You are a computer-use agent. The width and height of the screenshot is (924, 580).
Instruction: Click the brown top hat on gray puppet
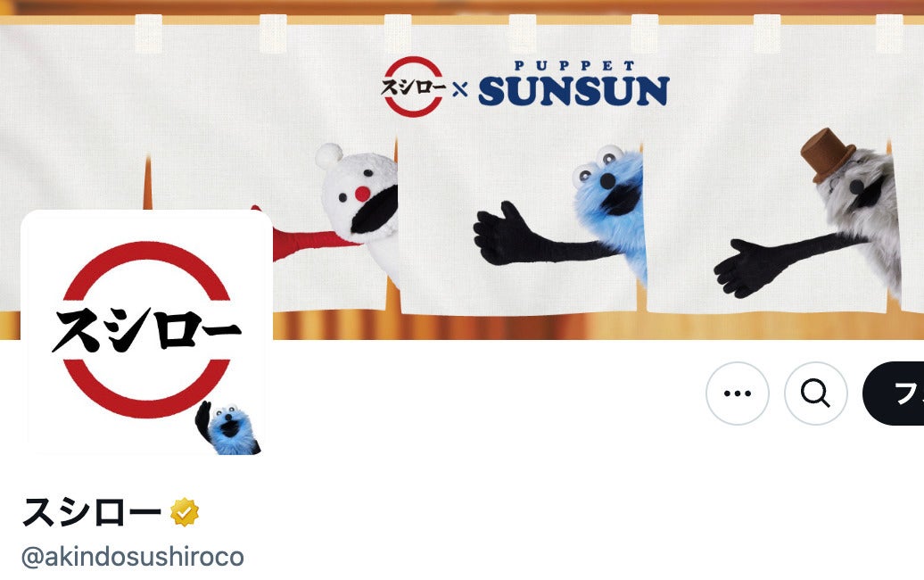coord(828,154)
